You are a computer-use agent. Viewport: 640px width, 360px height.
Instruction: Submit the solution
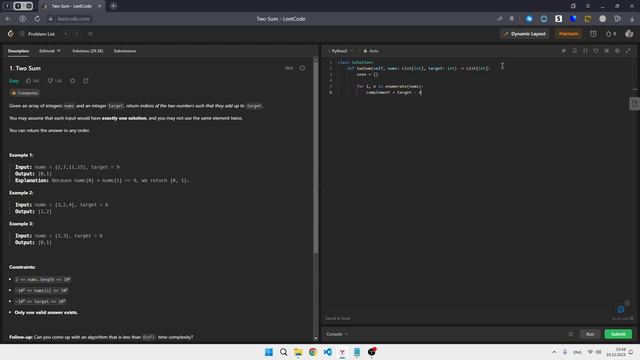[x=618, y=334]
